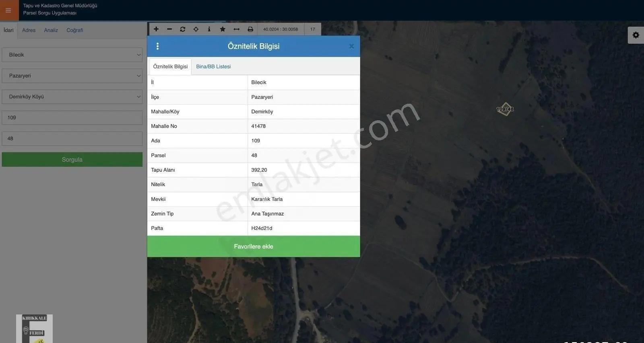The width and height of the screenshot is (644, 343).
Task: Click the Mahalle No value 41478
Action: click(x=258, y=126)
